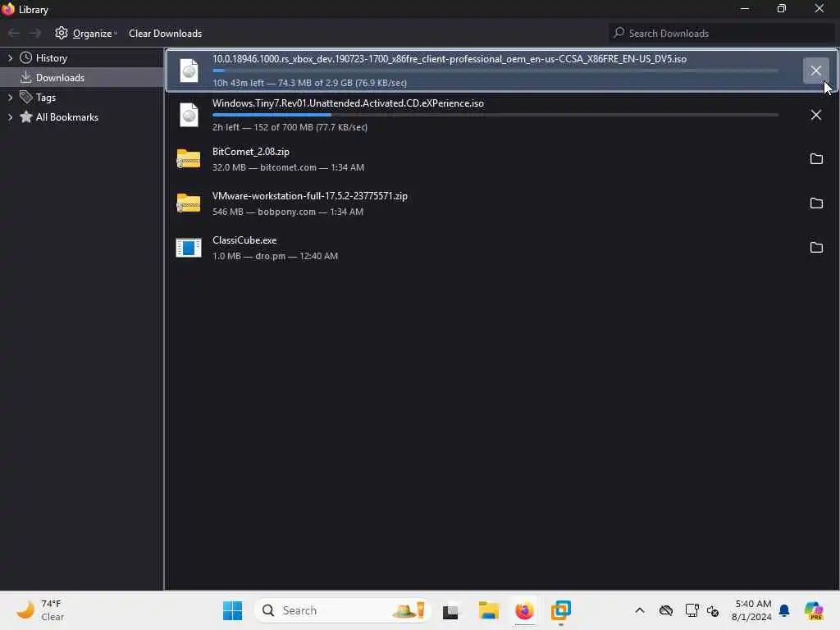The width and height of the screenshot is (840, 630).
Task: Open the Organize dropdown menu
Action: (x=86, y=33)
